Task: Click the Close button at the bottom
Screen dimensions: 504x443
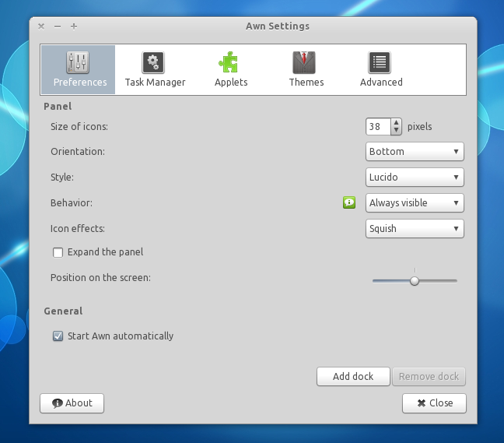Action: click(434, 403)
